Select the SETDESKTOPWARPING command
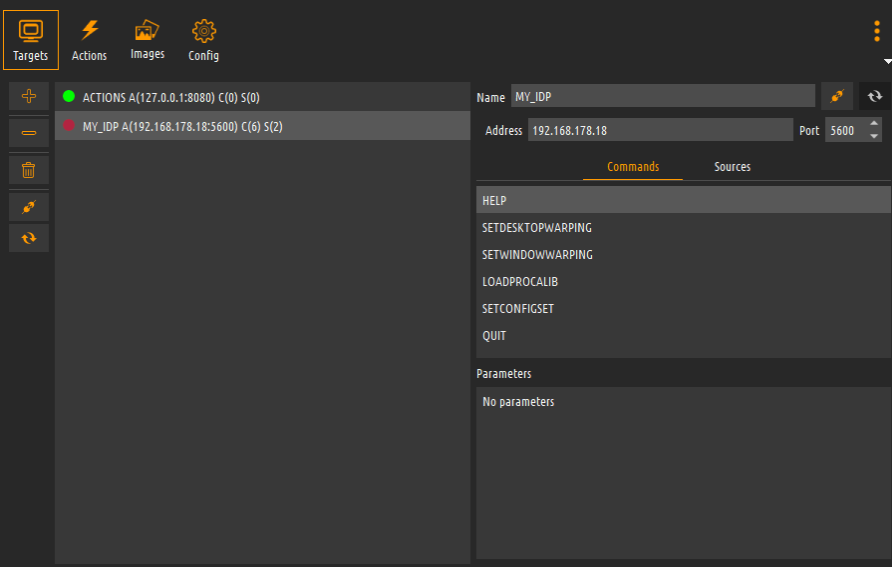The width and height of the screenshot is (892, 567). click(x=683, y=227)
